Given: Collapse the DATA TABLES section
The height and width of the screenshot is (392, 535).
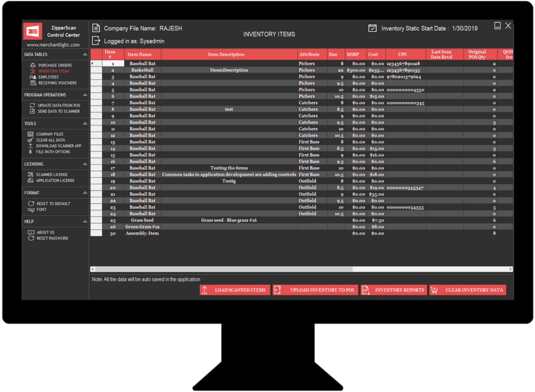Looking at the screenshot, I should (85, 54).
